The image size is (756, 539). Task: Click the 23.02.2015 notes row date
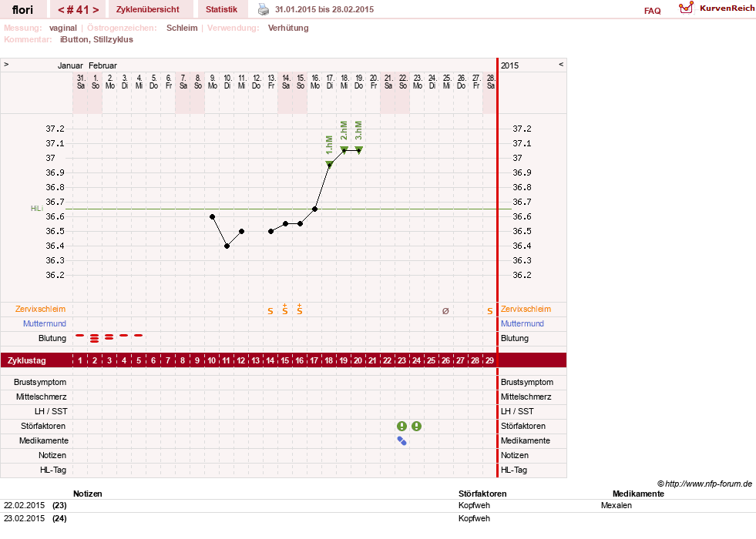(x=24, y=518)
